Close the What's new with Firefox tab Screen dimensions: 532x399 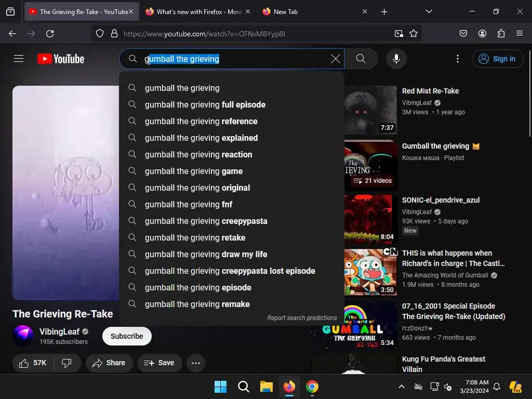pyautogui.click(x=248, y=11)
